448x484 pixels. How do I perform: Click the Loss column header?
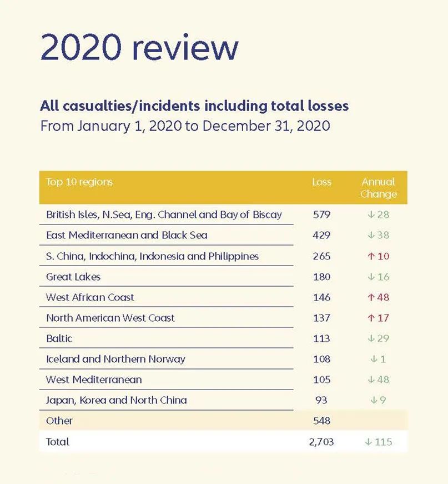click(321, 182)
